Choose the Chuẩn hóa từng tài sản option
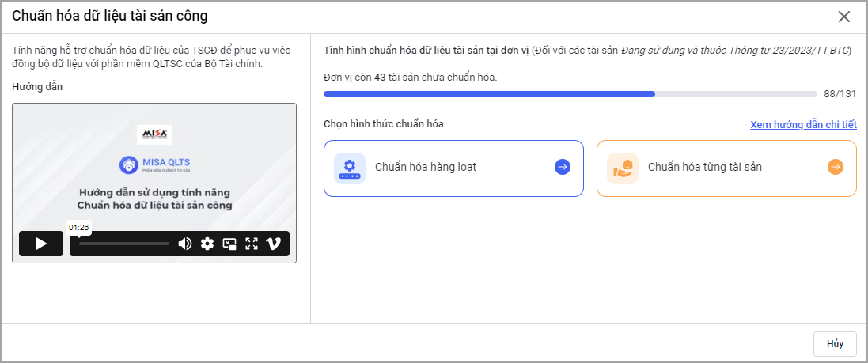The image size is (868, 363). (x=704, y=168)
